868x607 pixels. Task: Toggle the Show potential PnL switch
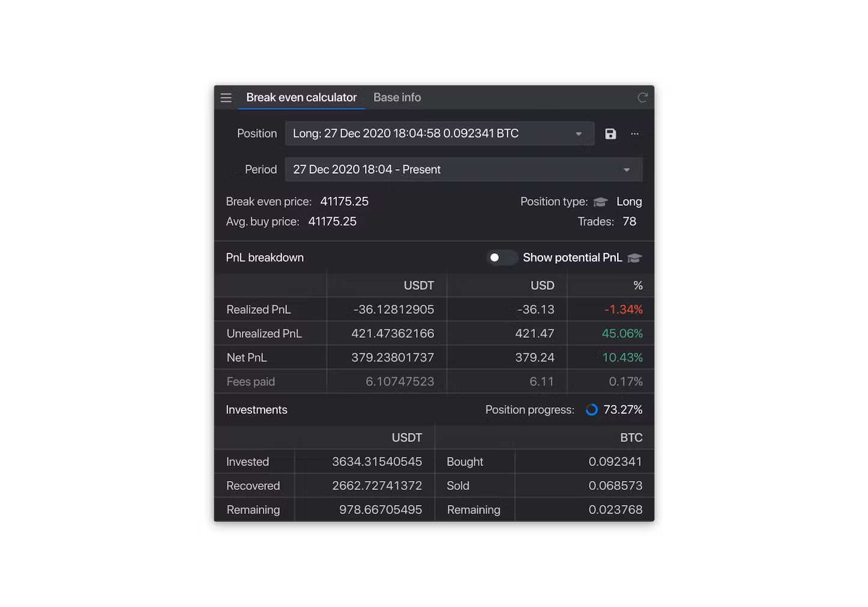pos(502,258)
